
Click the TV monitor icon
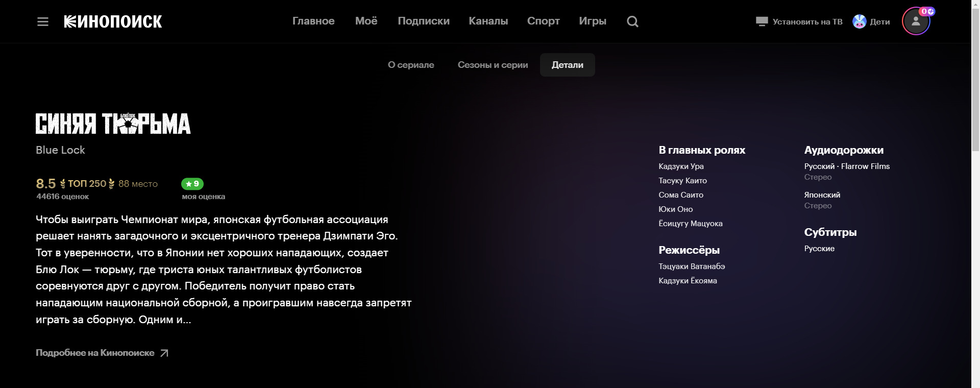click(x=762, y=21)
